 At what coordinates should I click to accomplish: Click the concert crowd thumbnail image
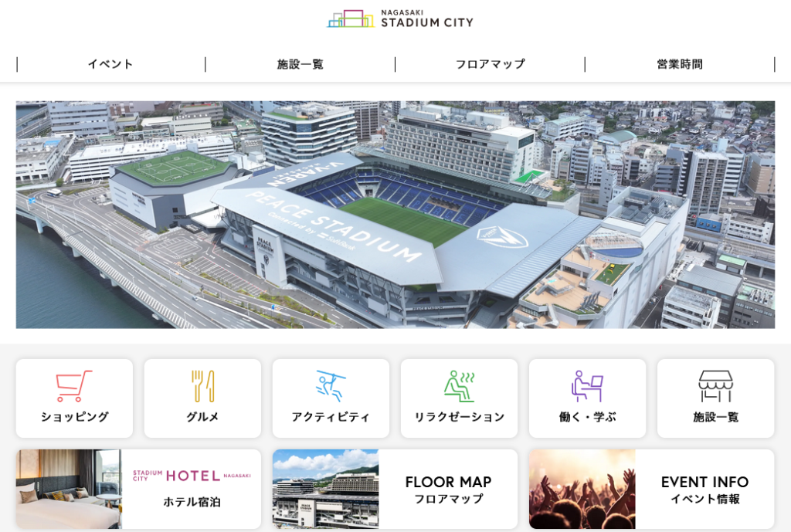click(582, 489)
